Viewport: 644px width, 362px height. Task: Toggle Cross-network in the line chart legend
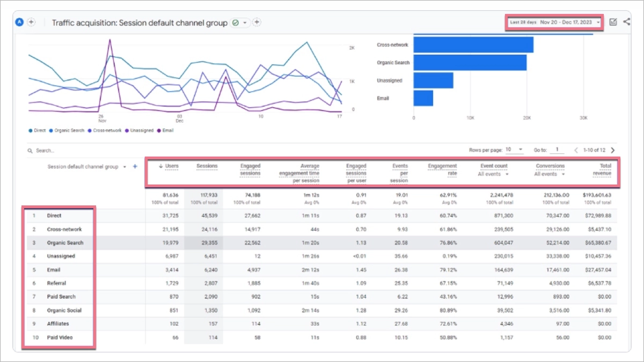(x=105, y=130)
